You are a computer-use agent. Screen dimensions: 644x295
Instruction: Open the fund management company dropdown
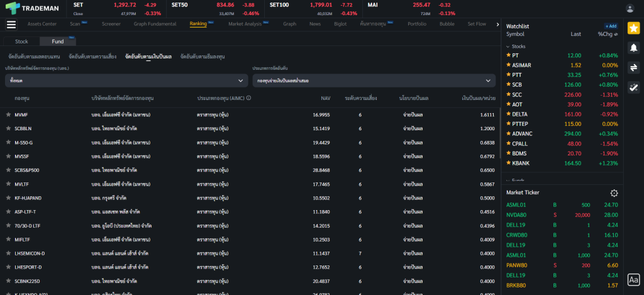pos(126,81)
